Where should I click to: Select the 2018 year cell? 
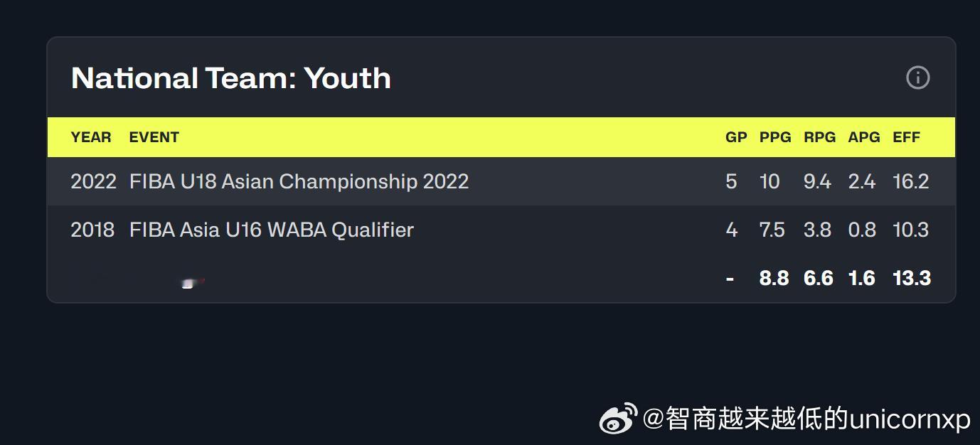(x=92, y=230)
